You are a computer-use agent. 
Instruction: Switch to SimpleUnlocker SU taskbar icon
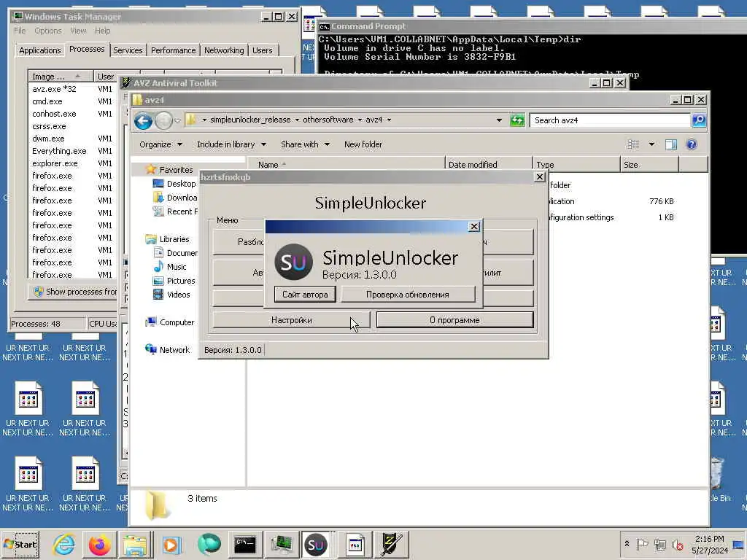pos(316,544)
